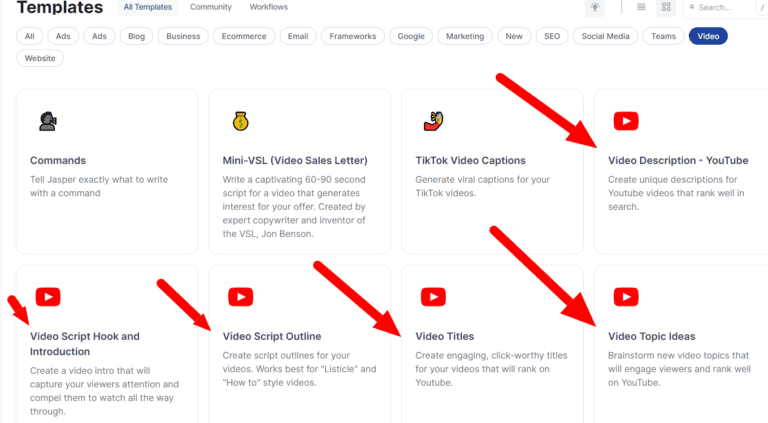Select the Marketing category filter
This screenshot has width=768, height=423.
coord(465,36)
